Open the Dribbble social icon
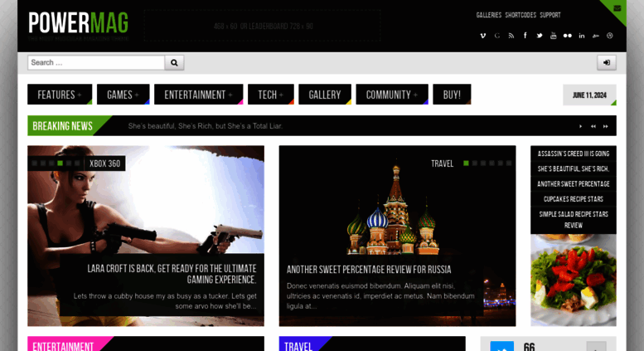 (x=609, y=36)
